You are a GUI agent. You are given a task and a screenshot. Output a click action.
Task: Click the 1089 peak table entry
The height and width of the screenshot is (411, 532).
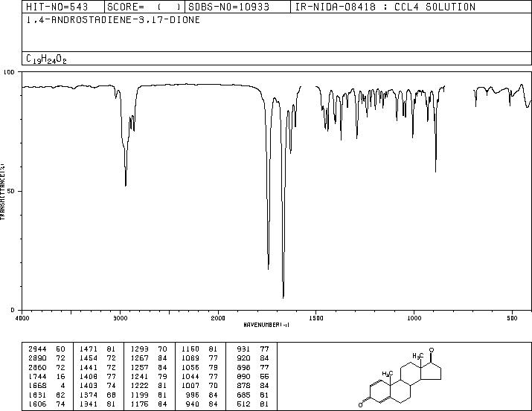coord(200,358)
